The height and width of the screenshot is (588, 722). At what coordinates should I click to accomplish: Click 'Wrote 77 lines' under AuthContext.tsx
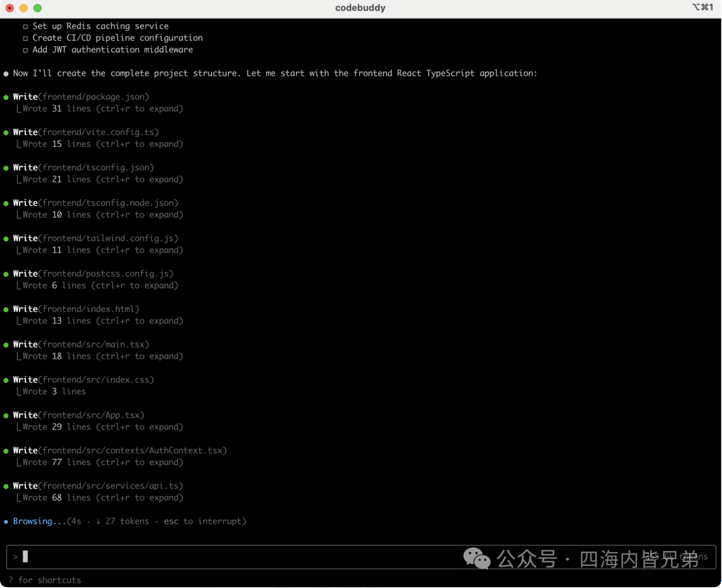pyautogui.click(x=57, y=463)
